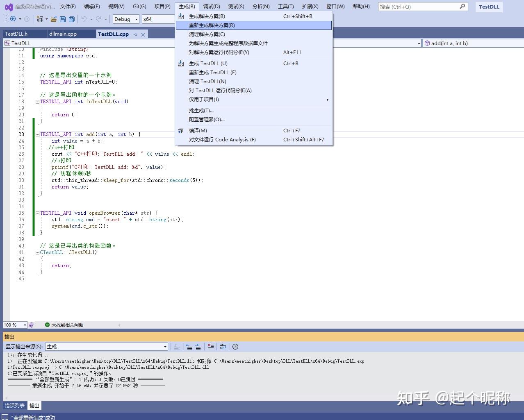The image size is (524, 420).
Task: Open the Git(G) menu
Action: click(x=139, y=7)
